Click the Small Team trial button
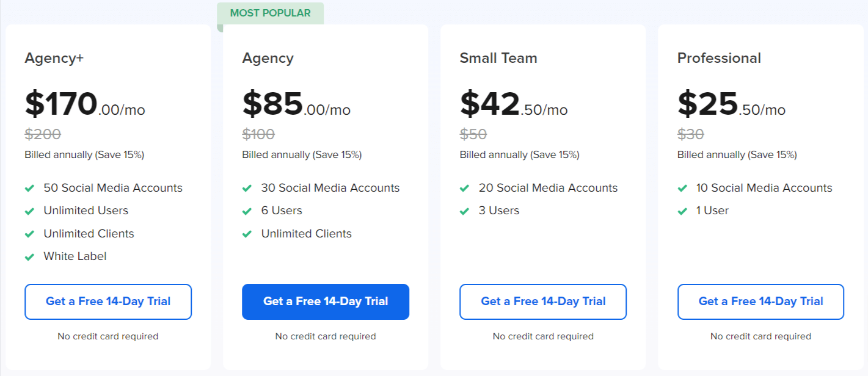Image resolution: width=868 pixels, height=376 pixels. [542, 302]
